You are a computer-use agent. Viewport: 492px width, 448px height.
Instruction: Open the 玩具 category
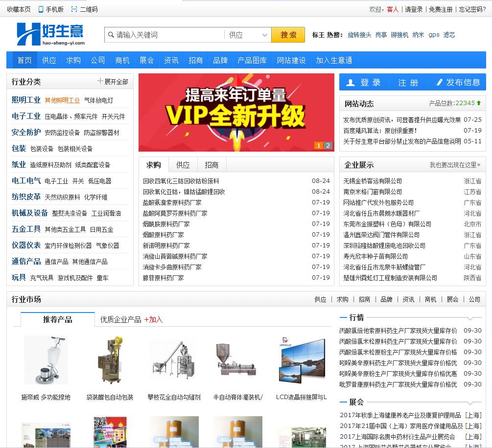[19, 277]
